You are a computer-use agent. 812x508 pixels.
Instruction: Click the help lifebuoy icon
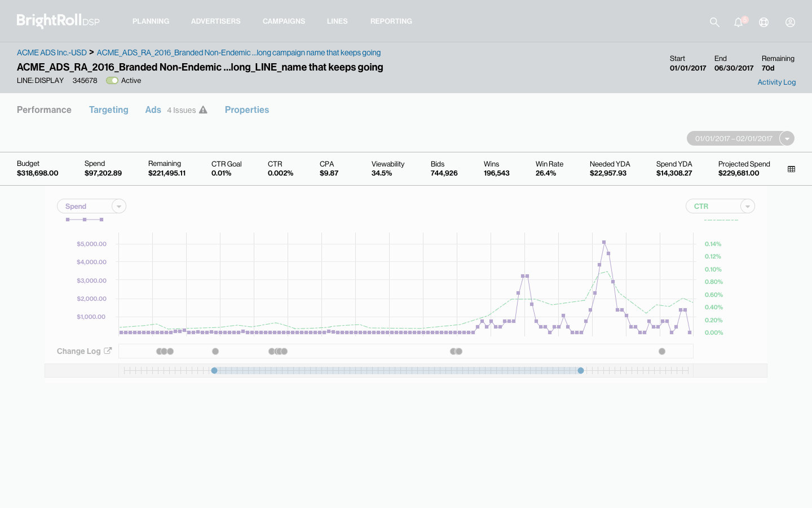pyautogui.click(x=764, y=22)
